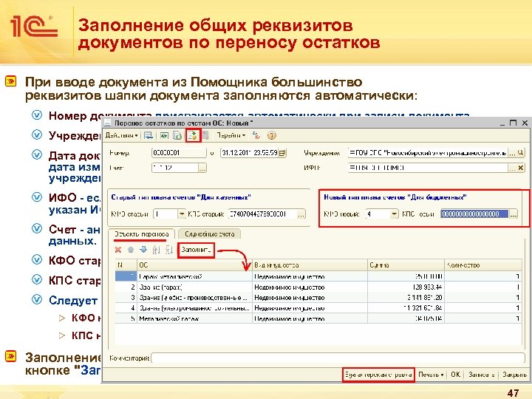The width and height of the screenshot is (532, 399).
Task: Click the amount cell 128 953.44
Action: tap(406, 287)
